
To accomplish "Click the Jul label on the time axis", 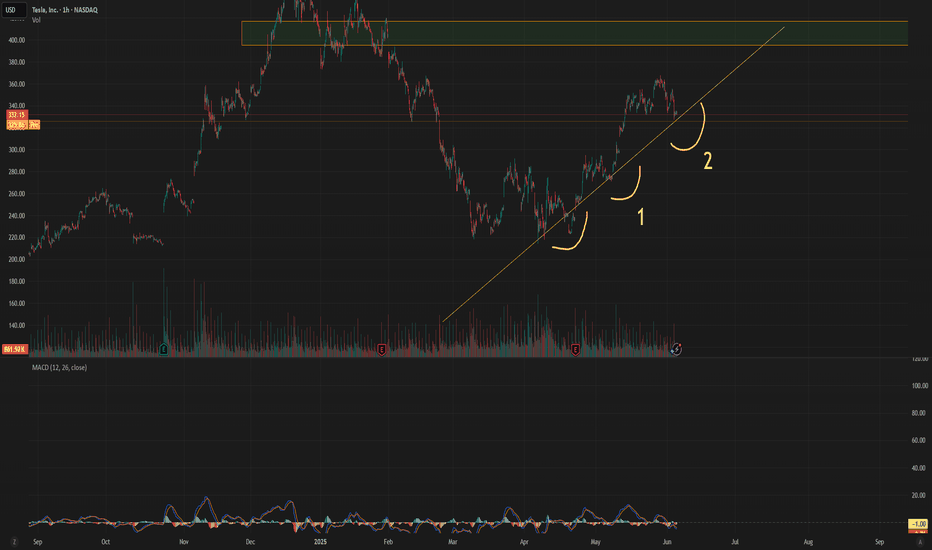I will (735, 542).
